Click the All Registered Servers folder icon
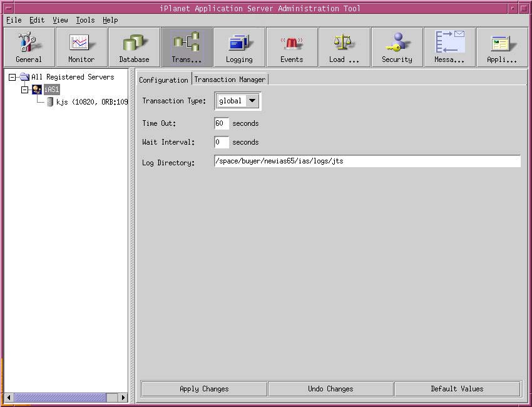Viewport: 532px width, 407px height. [24, 77]
